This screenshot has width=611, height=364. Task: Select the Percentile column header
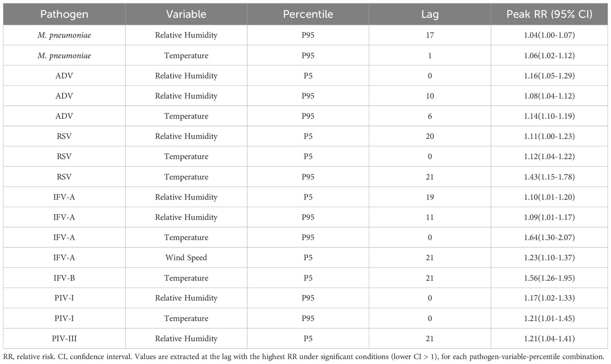pyautogui.click(x=308, y=14)
